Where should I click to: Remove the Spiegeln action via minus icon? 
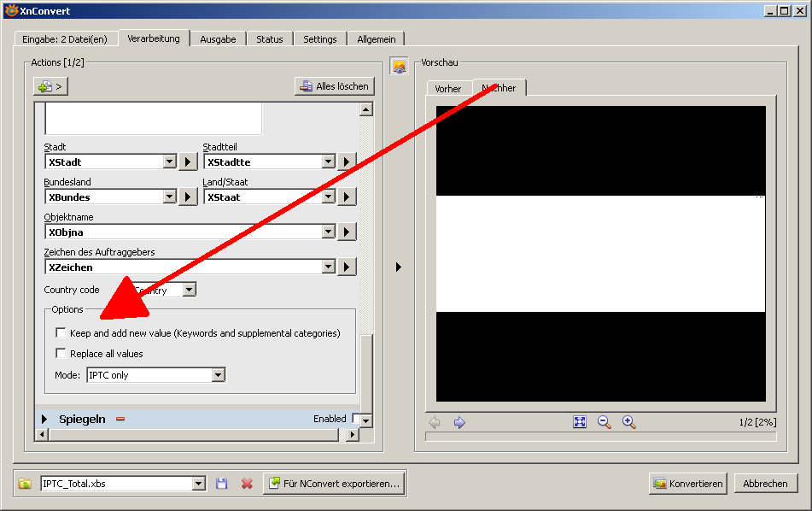[x=120, y=419]
